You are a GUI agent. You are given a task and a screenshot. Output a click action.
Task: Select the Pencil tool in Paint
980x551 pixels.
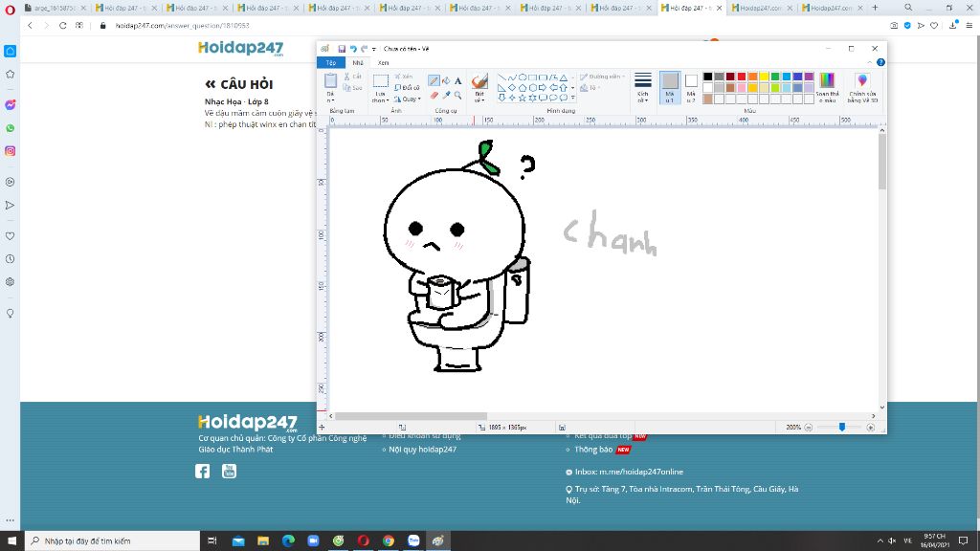tap(434, 81)
